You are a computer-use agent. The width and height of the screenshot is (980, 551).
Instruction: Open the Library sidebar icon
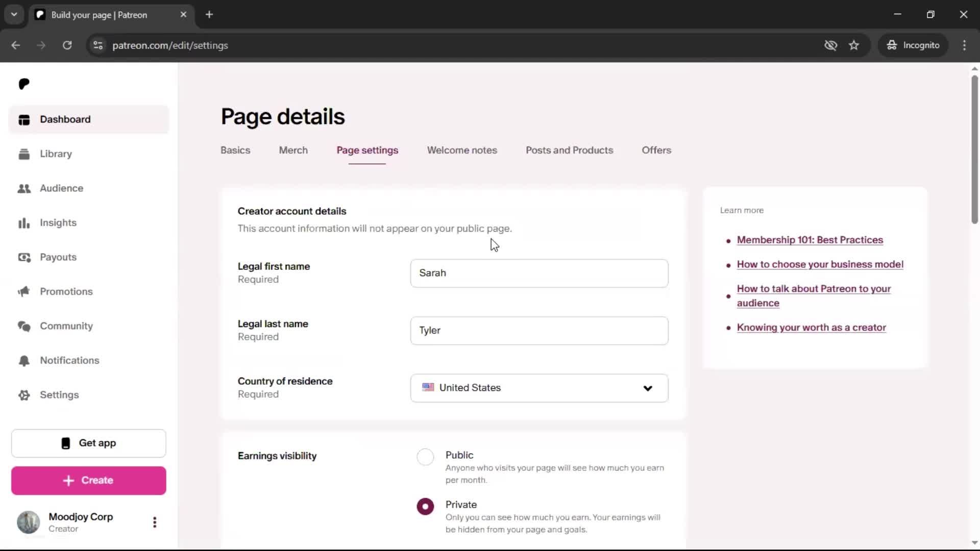coord(24,154)
